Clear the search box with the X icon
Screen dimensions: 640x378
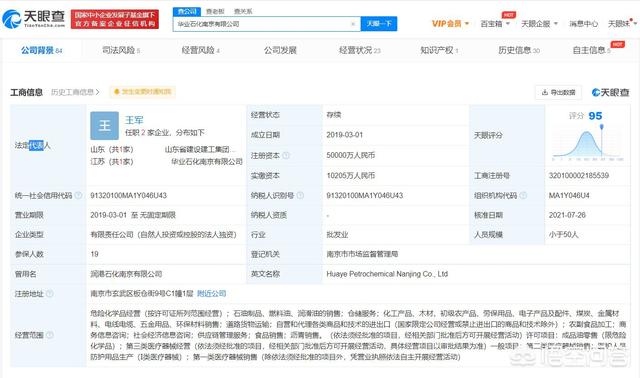pyautogui.click(x=353, y=24)
